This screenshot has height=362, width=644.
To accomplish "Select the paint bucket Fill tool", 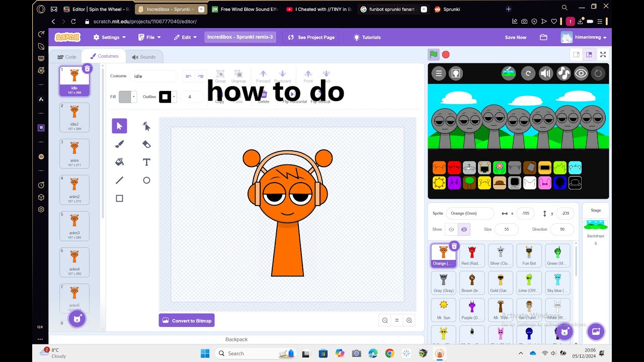I will [x=119, y=162].
